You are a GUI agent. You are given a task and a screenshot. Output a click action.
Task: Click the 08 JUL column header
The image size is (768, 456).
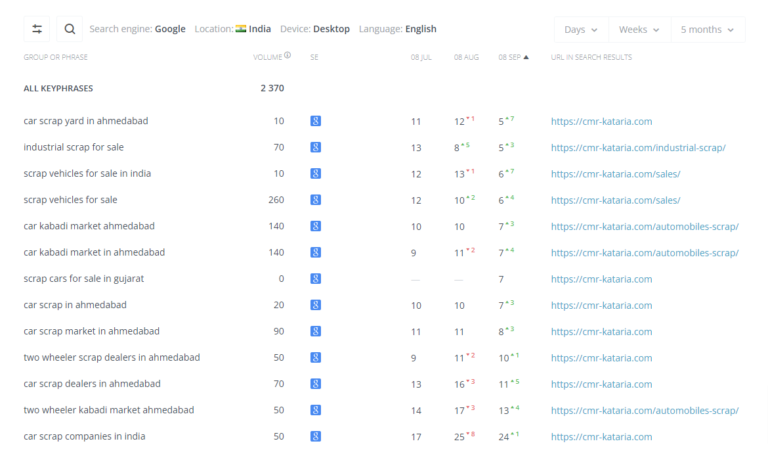(421, 57)
